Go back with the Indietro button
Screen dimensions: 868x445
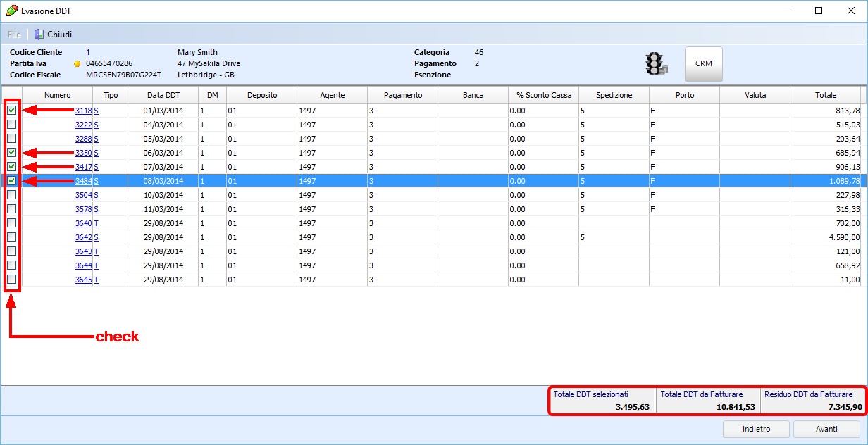(x=756, y=429)
